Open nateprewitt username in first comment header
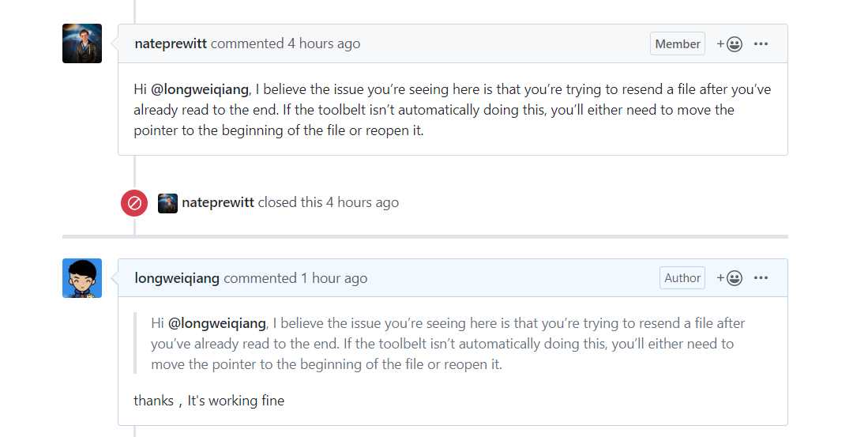Screen dimensions: 868x437 171,44
